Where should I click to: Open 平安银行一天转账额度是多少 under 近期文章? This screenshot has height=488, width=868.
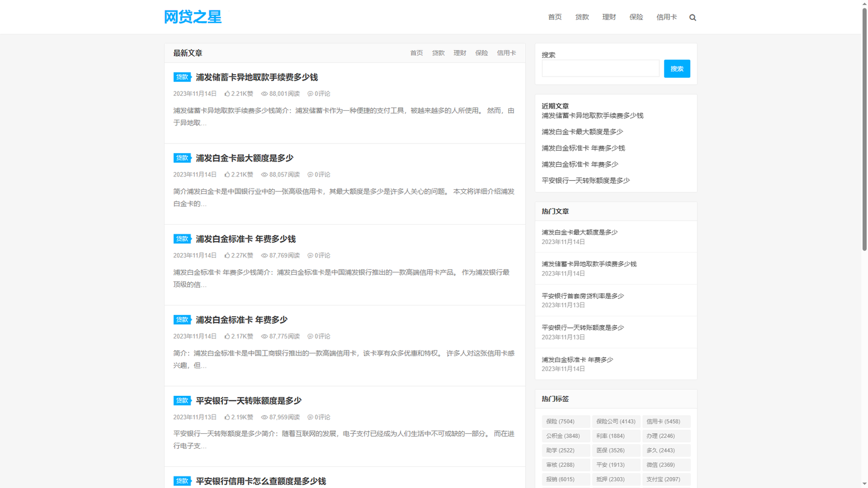pos(586,181)
